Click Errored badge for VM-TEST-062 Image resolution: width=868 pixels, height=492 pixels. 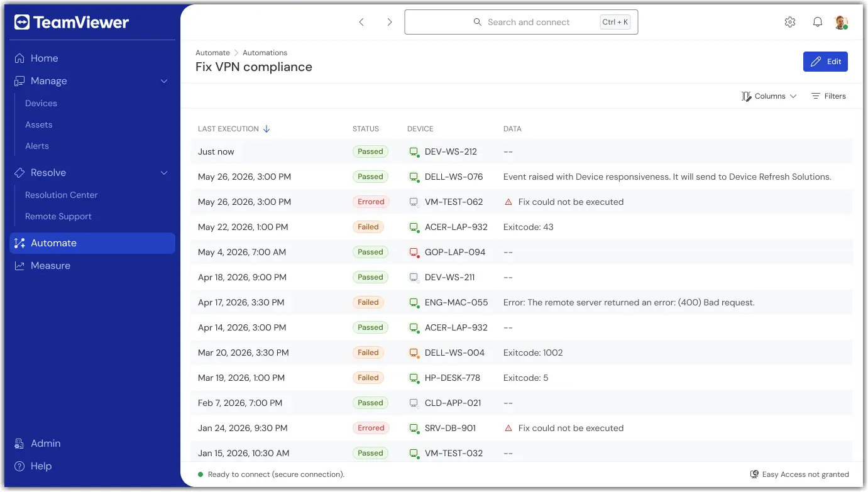point(371,202)
